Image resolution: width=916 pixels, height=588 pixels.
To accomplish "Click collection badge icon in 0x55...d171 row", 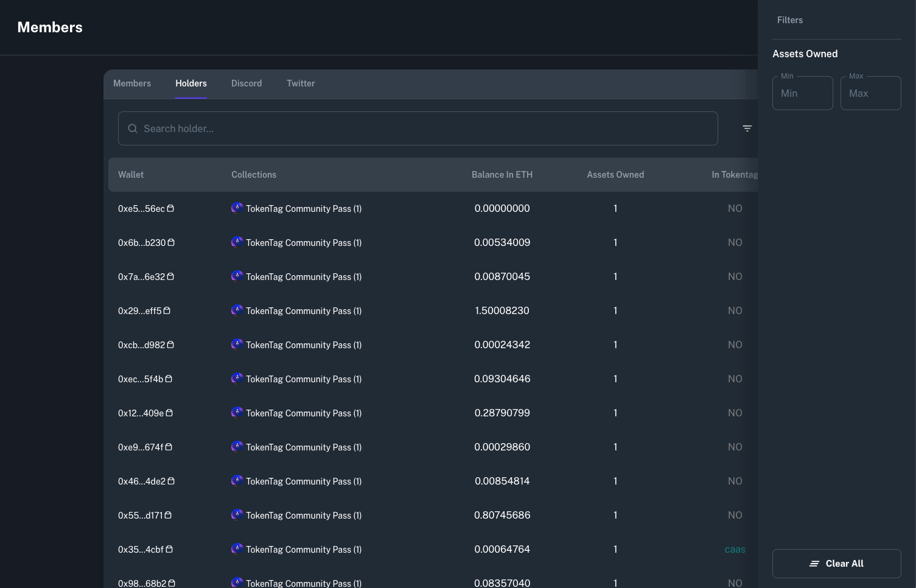I will (x=237, y=515).
